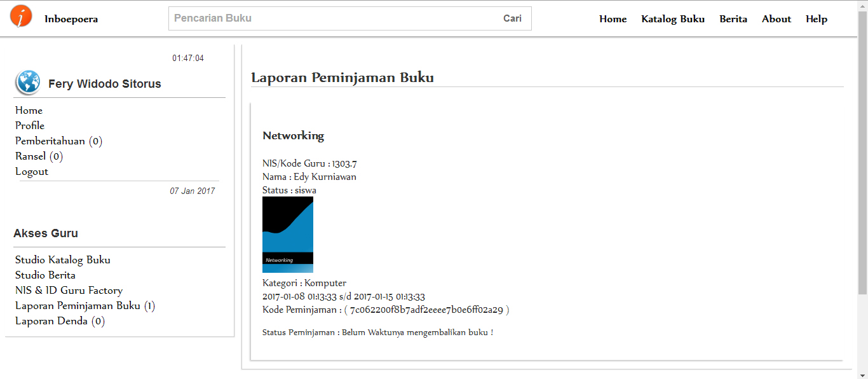868x379 pixels.
Task: Click the Networking book cover thumbnail
Action: 287,234
